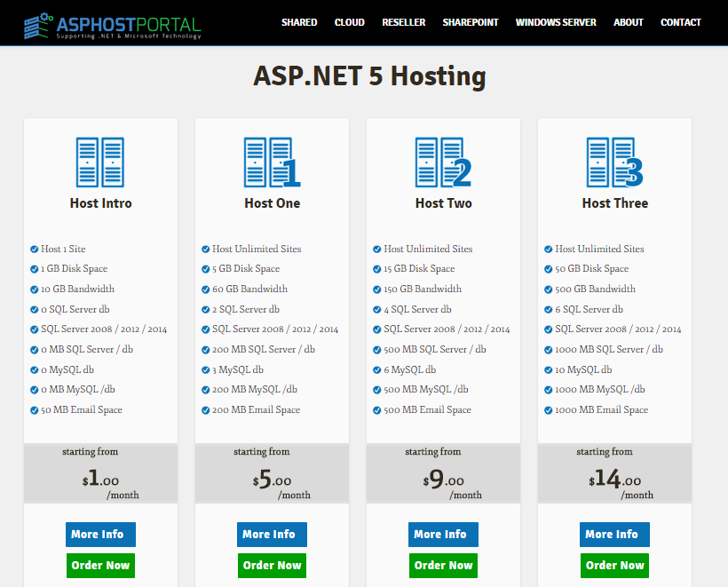Click More Info for Host Three

tap(614, 534)
